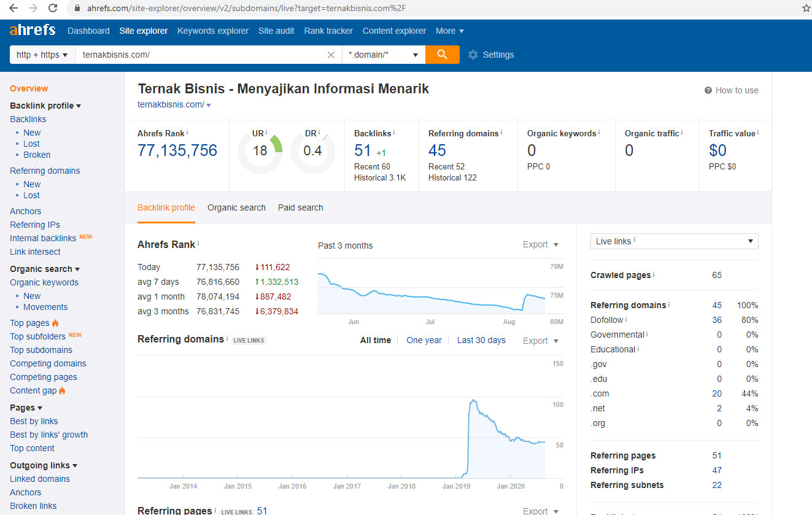Viewport: 812px width, 515px height.
Task: Open Settings via the gear icon
Action: (473, 55)
